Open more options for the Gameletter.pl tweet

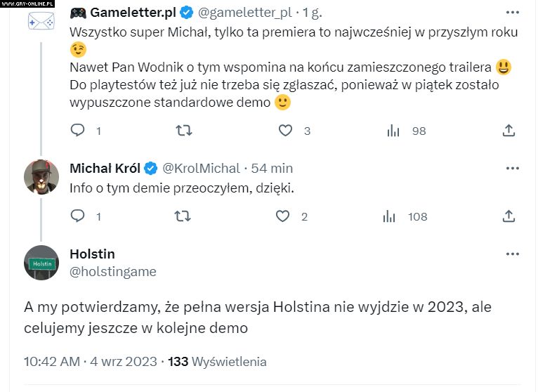click(x=513, y=12)
